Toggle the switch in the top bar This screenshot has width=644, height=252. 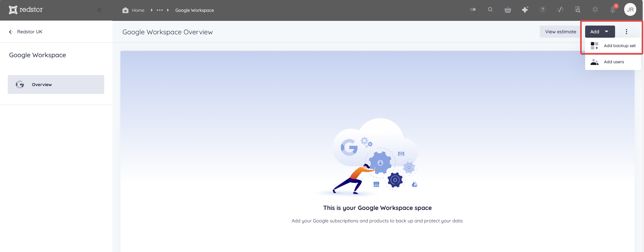473,9
